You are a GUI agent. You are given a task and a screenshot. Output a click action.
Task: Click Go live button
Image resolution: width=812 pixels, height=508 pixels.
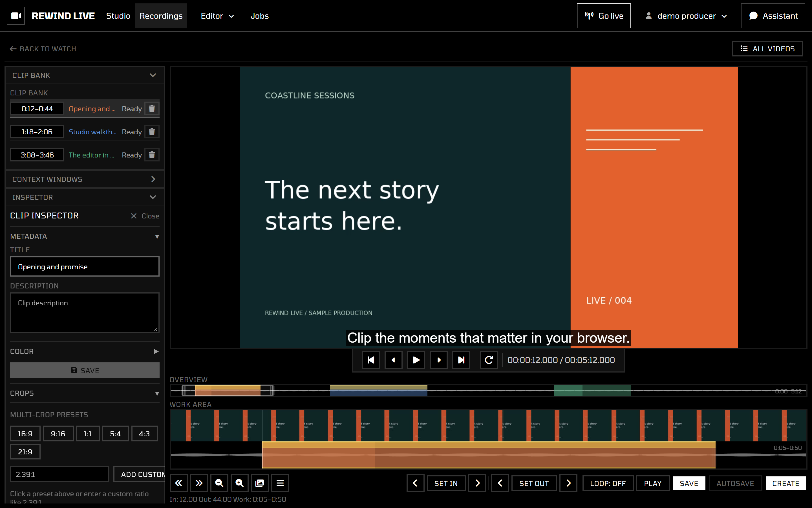point(604,16)
